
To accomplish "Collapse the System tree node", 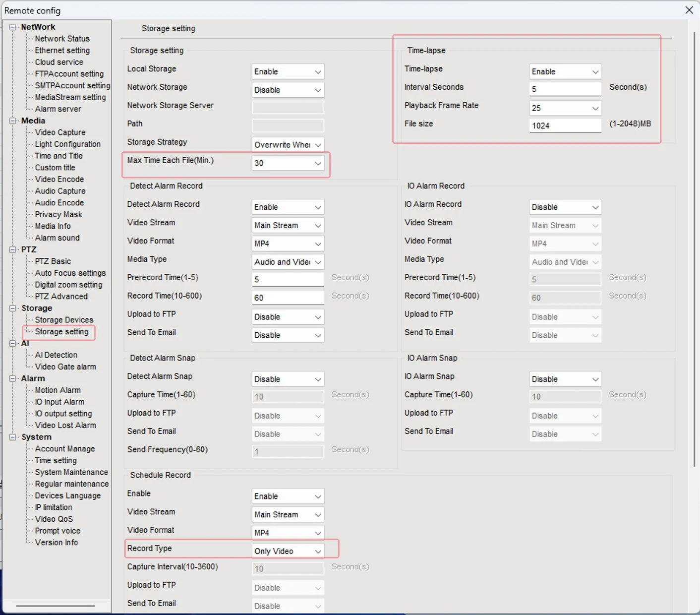I will 13,437.
